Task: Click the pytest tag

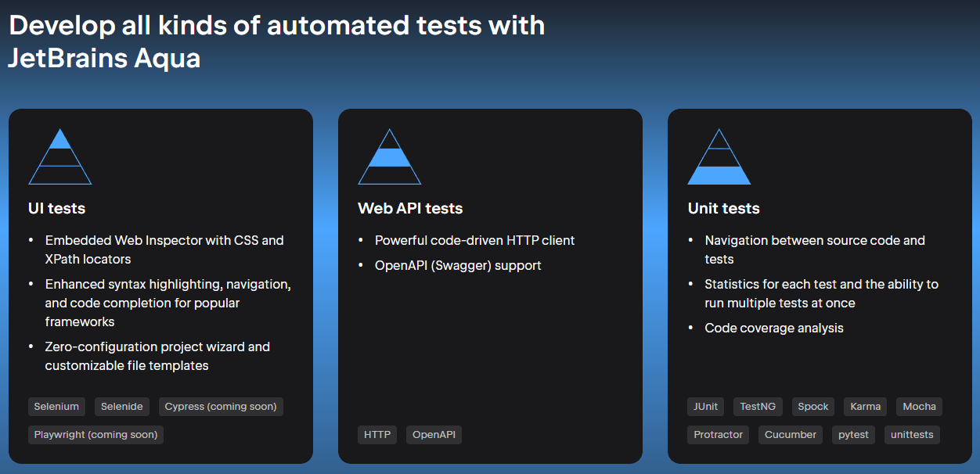Action: (x=853, y=434)
